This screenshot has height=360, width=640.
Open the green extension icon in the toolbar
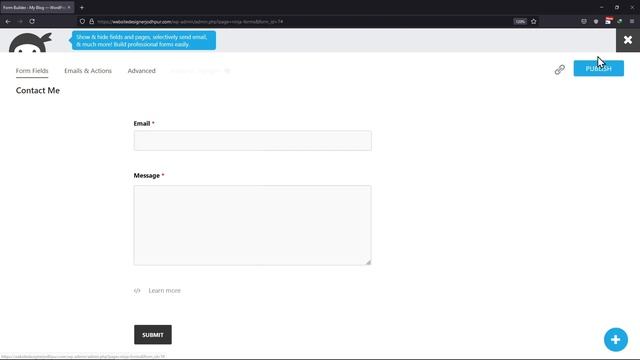[620, 21]
